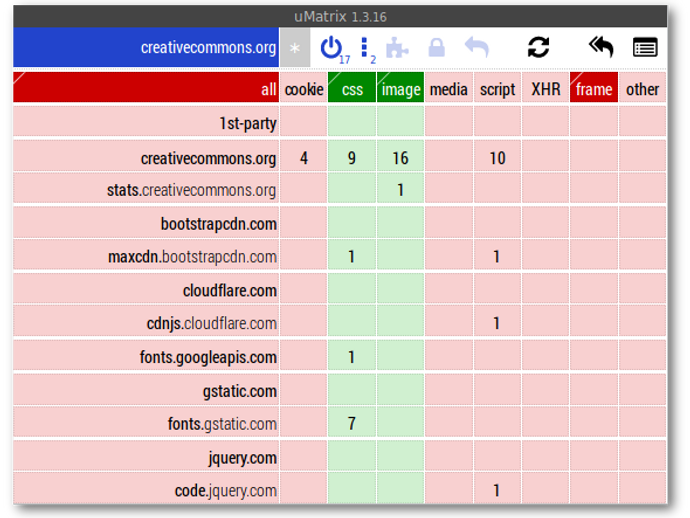Viewport: 690px width, 518px height.
Task: Toggle the green image column header
Action: (400, 88)
